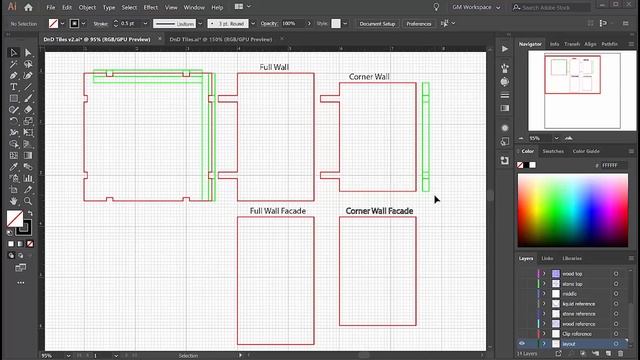
Task: Show the Clip reference layer
Action: (522, 334)
